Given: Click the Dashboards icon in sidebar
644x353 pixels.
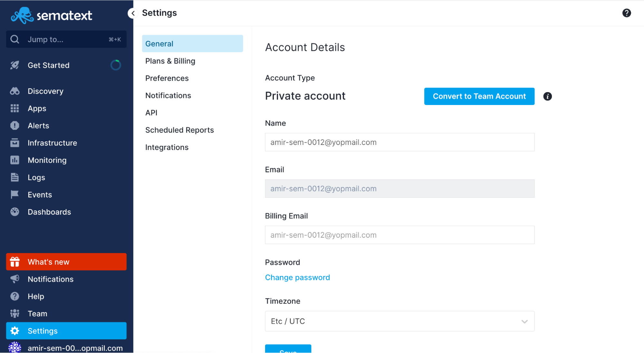Looking at the screenshot, I should (15, 212).
